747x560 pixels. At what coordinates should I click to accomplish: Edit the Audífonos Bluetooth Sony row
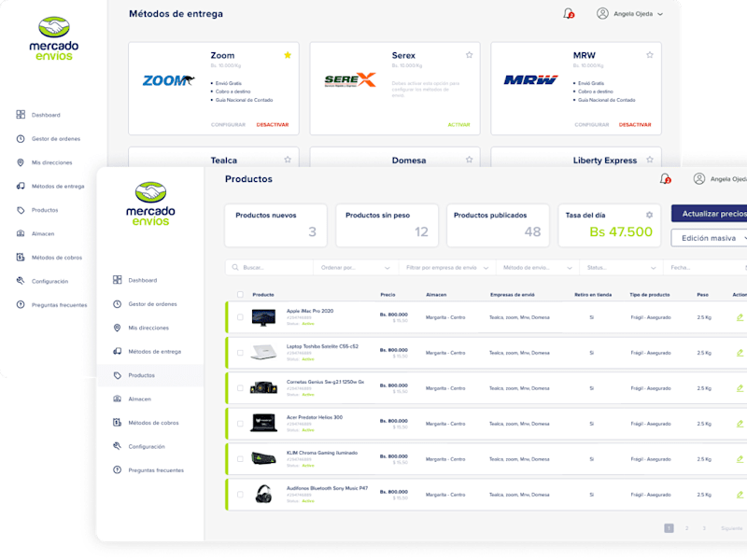click(x=740, y=495)
